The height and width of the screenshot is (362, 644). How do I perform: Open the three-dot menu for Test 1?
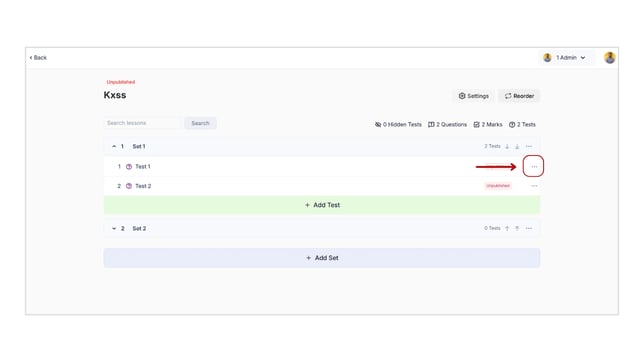coord(534,166)
